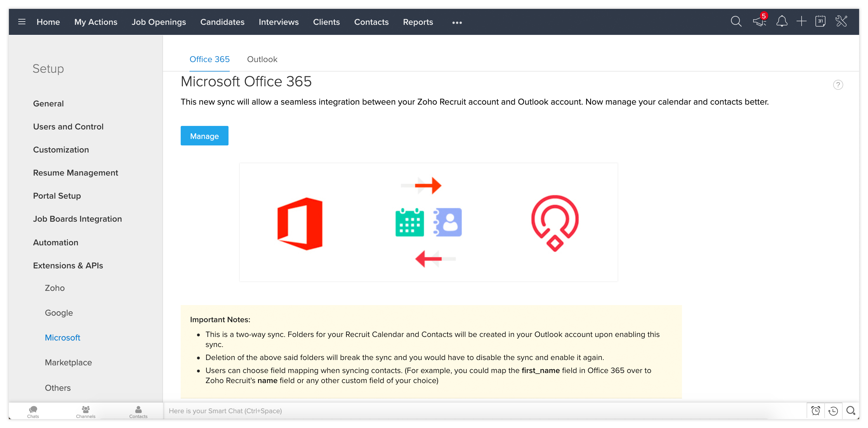Open Chats in the bottom bar
Viewport: 868px width, 428px height.
click(x=33, y=412)
